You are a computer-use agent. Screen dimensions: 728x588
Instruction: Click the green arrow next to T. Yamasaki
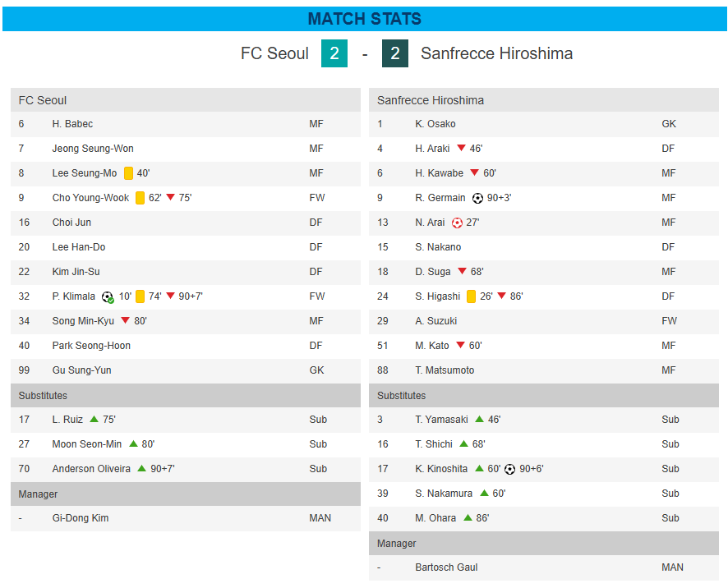pyautogui.click(x=479, y=420)
